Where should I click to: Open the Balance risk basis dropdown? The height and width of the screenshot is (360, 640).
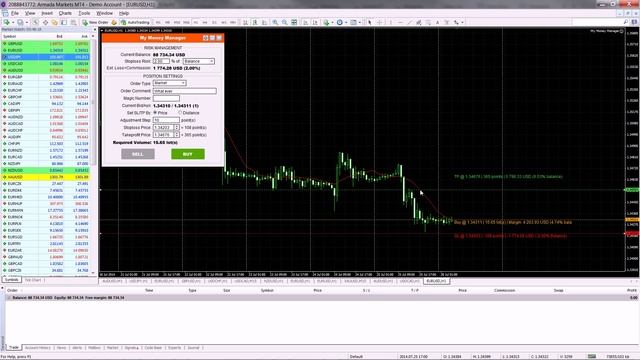tap(199, 61)
